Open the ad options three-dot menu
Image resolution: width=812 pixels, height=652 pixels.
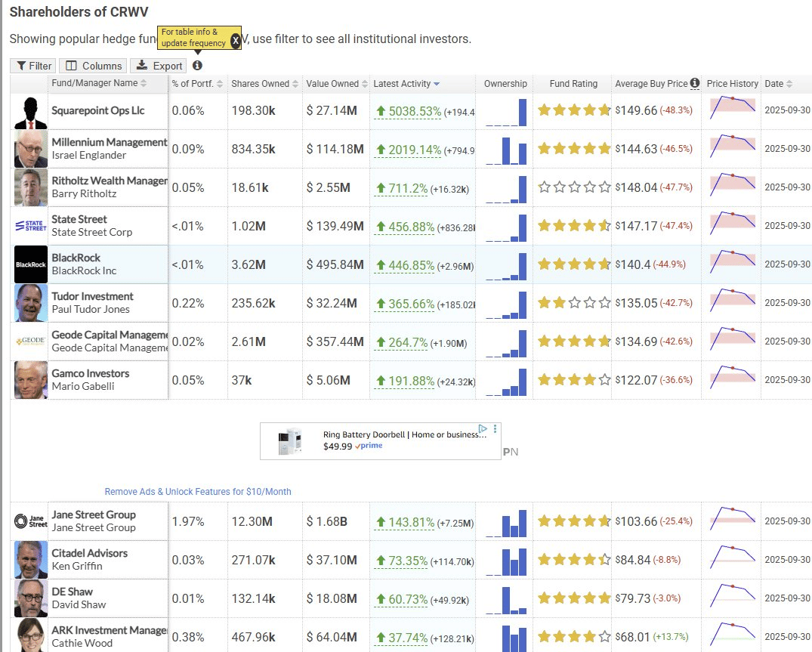pyautogui.click(x=495, y=429)
